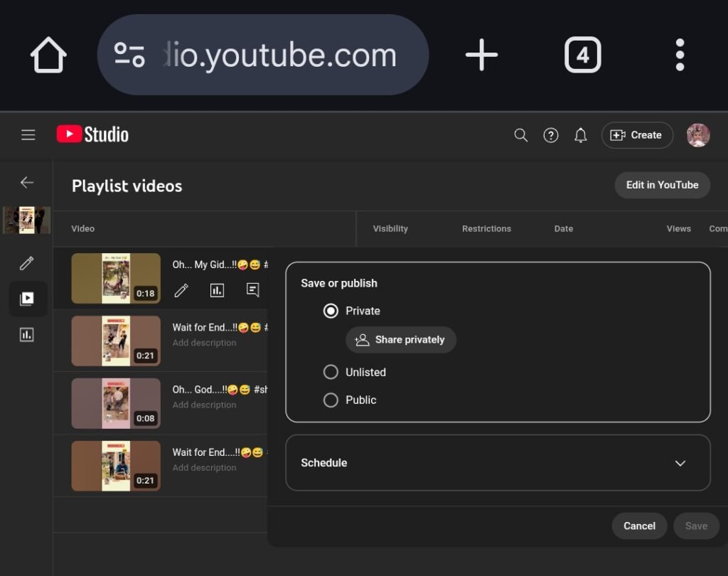Open the help icon
Screen dimensions: 728x576
click(x=551, y=134)
